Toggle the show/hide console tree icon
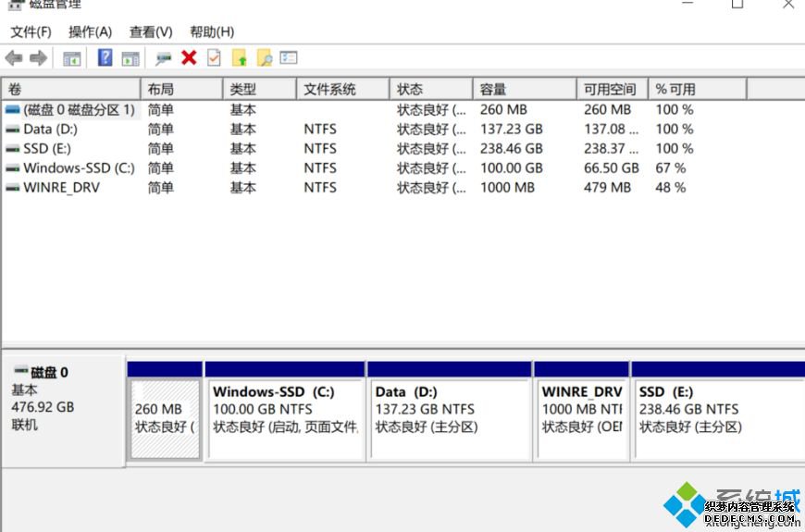 72,58
